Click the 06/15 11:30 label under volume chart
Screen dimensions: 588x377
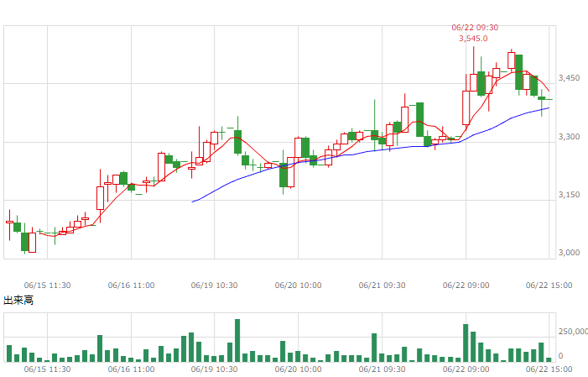click(47, 369)
